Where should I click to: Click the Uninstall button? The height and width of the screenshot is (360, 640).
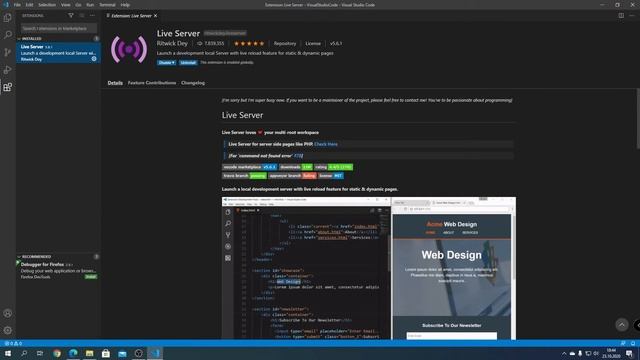pyautogui.click(x=188, y=62)
